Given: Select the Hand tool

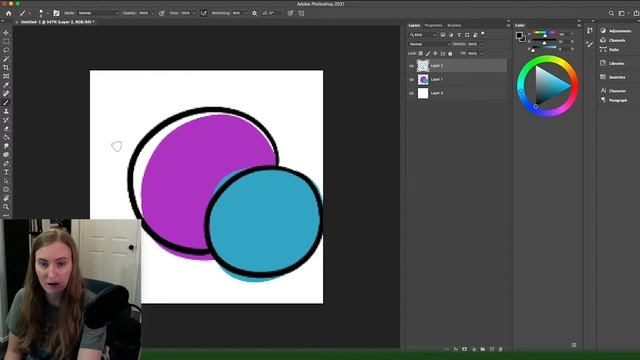Looking at the screenshot, I should coord(6,198).
